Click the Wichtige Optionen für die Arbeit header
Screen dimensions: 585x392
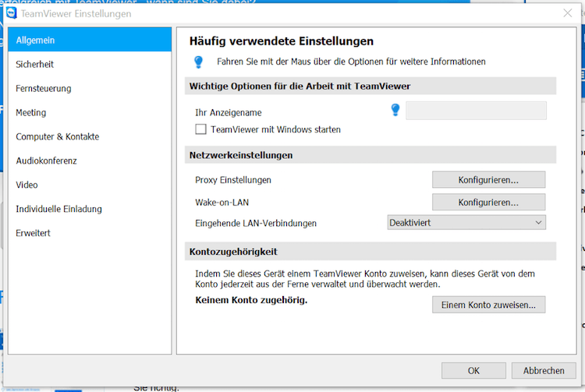coord(370,86)
